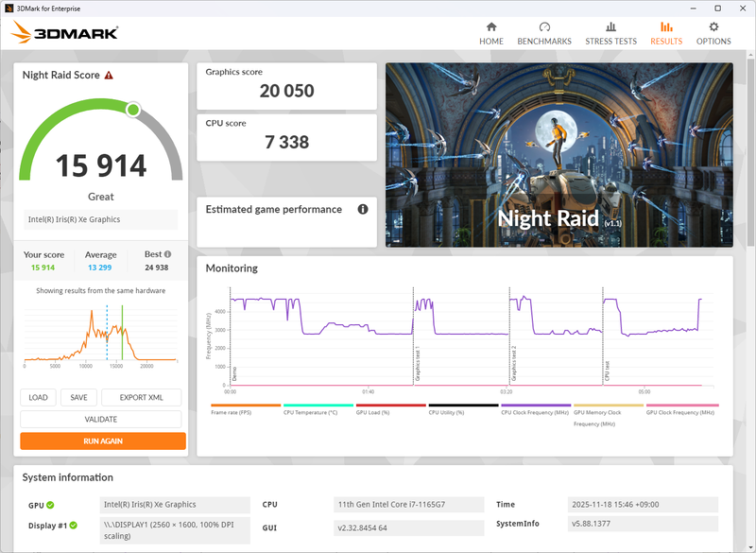Image resolution: width=756 pixels, height=553 pixels.
Task: Click the System information heading
Action: point(67,477)
